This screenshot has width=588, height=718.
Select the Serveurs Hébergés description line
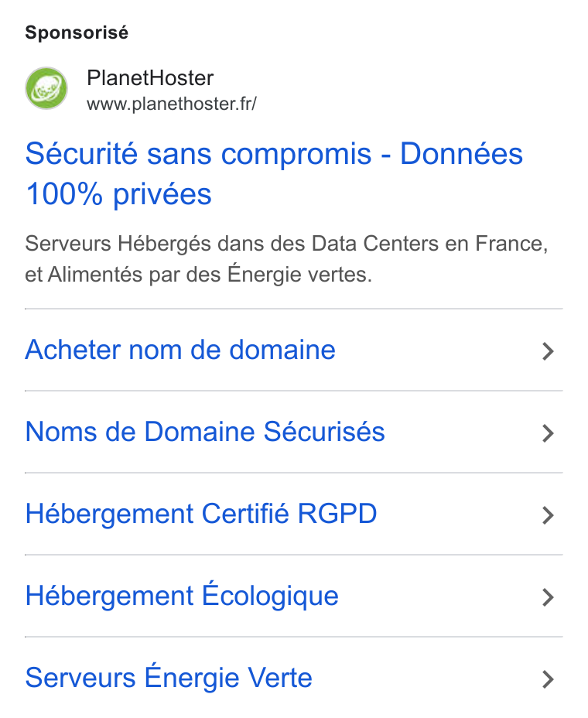point(287,244)
